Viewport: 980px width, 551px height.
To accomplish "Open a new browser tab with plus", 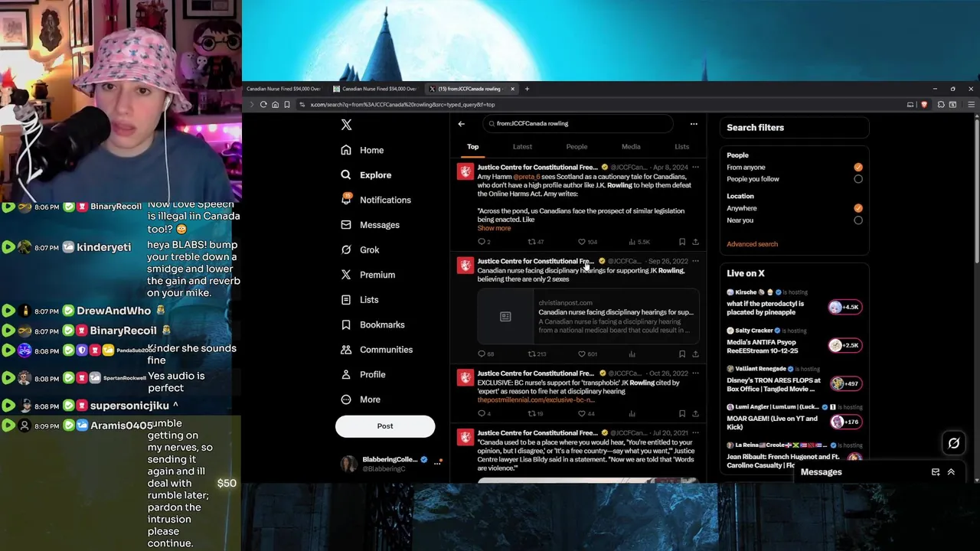I will (527, 89).
